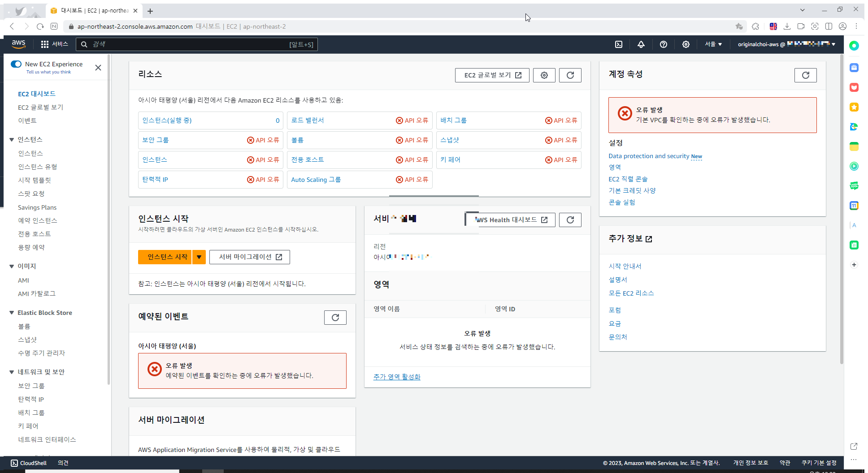Refresh the 계정 속성 panel
This screenshot has width=868, height=473.
point(806,75)
